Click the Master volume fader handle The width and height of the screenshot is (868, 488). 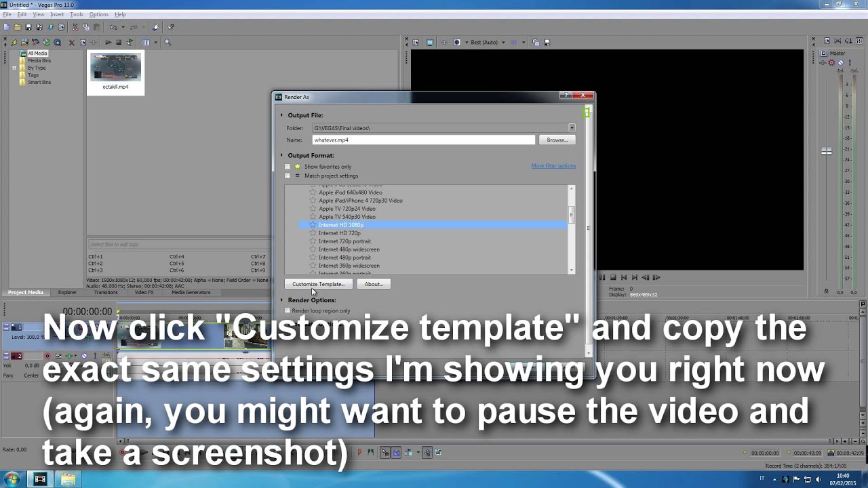[x=826, y=151]
